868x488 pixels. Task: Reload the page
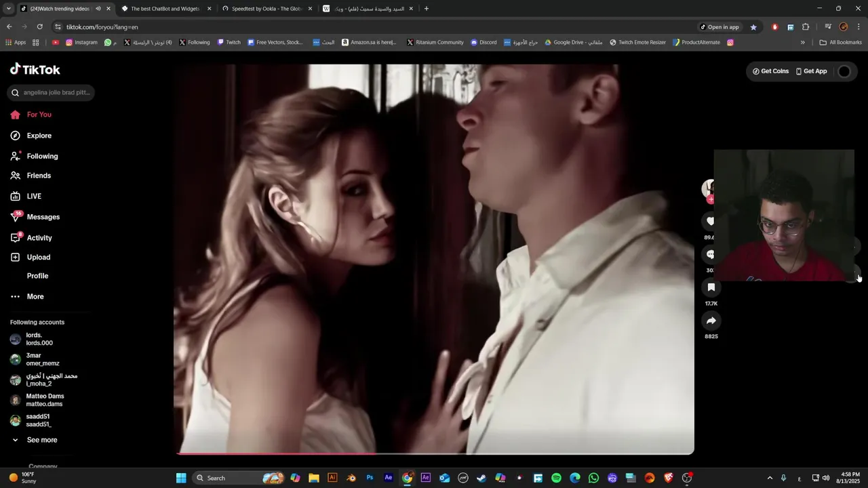[x=39, y=26]
